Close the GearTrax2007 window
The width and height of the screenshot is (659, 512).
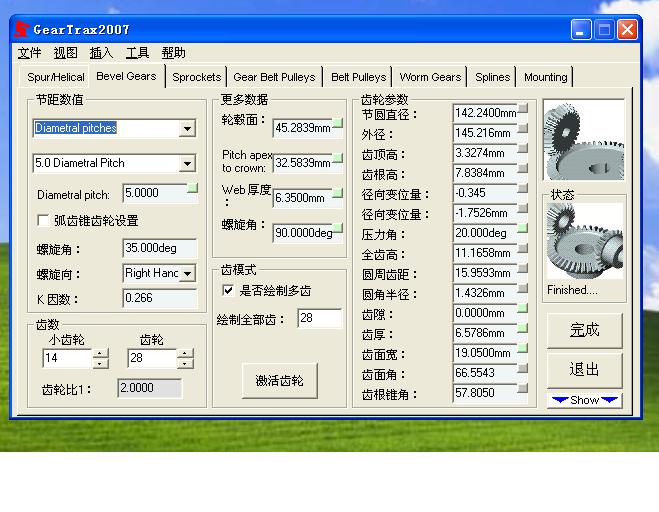(627, 30)
